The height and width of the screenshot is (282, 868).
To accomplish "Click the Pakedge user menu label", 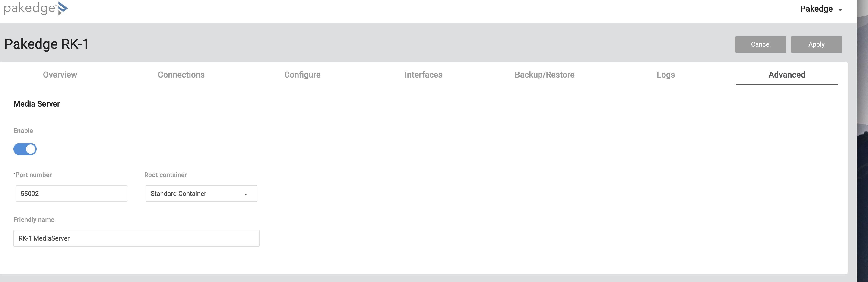I will [x=817, y=9].
